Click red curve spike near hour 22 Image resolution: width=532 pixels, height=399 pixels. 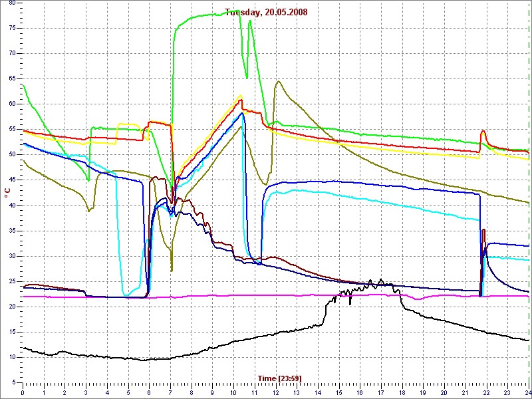(483, 131)
